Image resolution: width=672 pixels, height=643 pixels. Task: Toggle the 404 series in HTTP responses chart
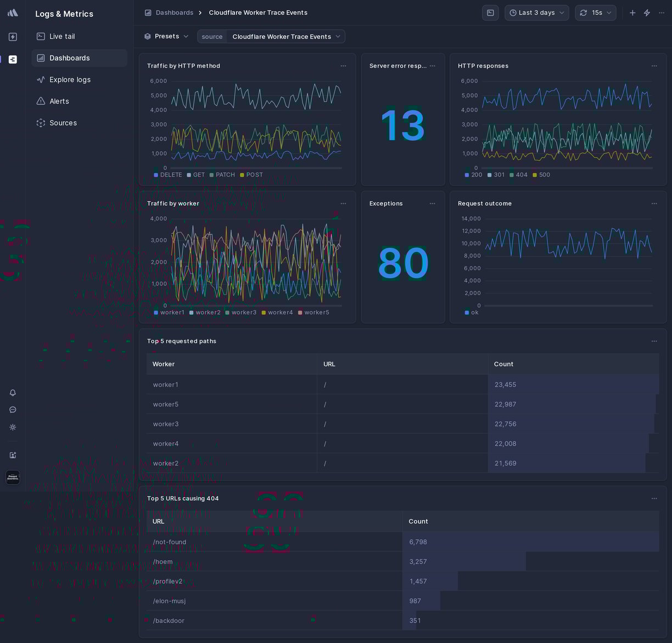point(519,174)
